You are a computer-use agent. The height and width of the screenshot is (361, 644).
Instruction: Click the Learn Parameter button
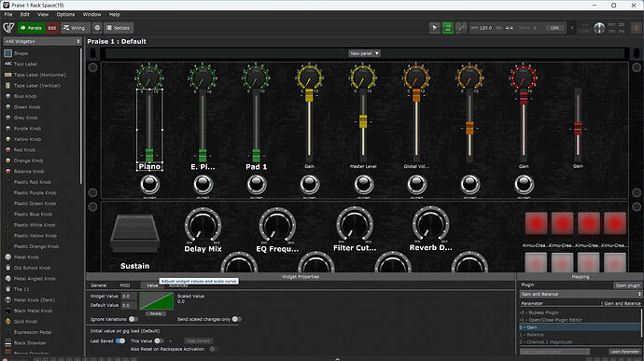[x=624, y=352]
